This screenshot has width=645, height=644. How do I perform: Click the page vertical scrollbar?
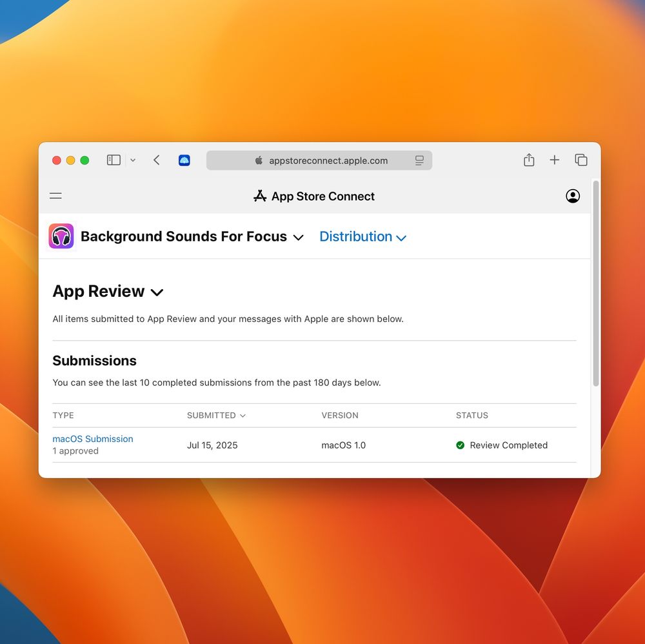pos(595,283)
